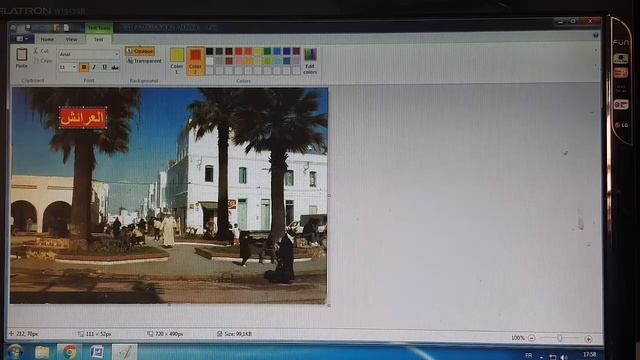Pick the gold color swatch
Image resolution: width=640 pixels, height=360 pixels.
point(248,61)
